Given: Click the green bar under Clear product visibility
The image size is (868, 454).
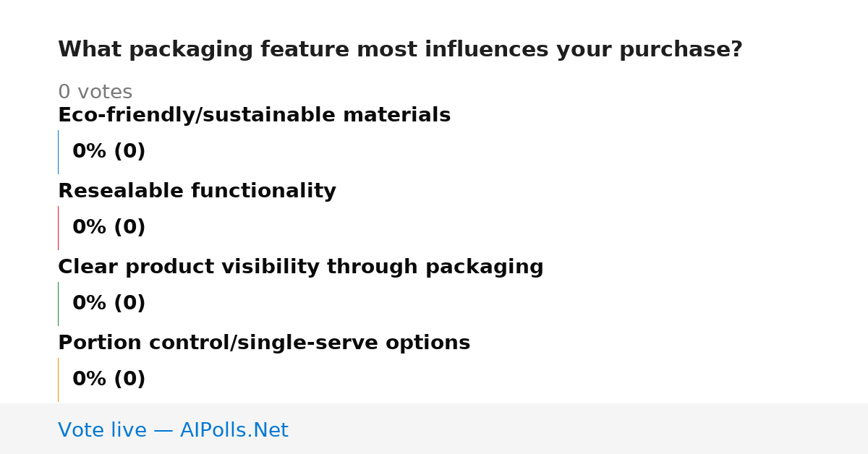Looking at the screenshot, I should [x=58, y=304].
